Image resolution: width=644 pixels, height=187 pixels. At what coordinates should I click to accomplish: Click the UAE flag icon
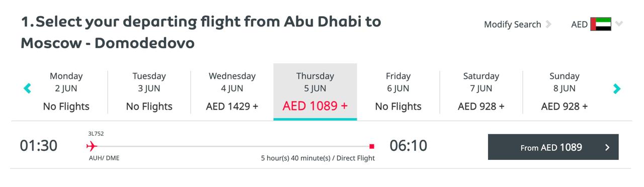tap(601, 24)
